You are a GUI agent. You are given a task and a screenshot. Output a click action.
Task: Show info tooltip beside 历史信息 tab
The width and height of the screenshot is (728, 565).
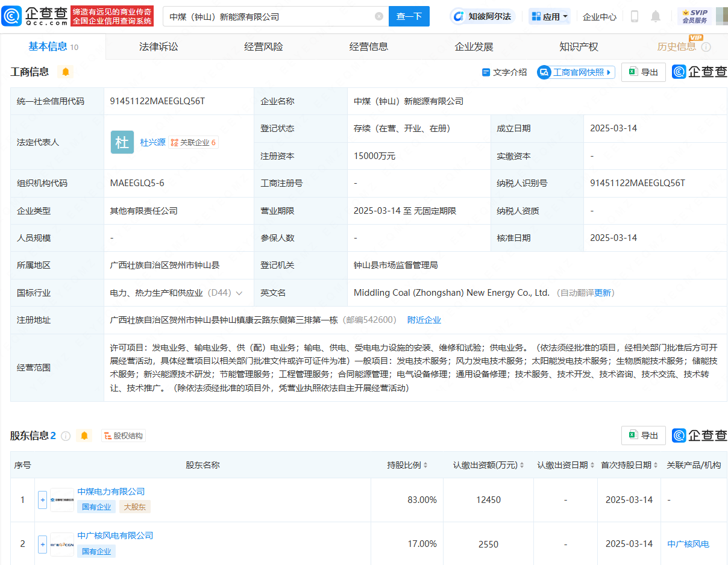pyautogui.click(x=706, y=47)
